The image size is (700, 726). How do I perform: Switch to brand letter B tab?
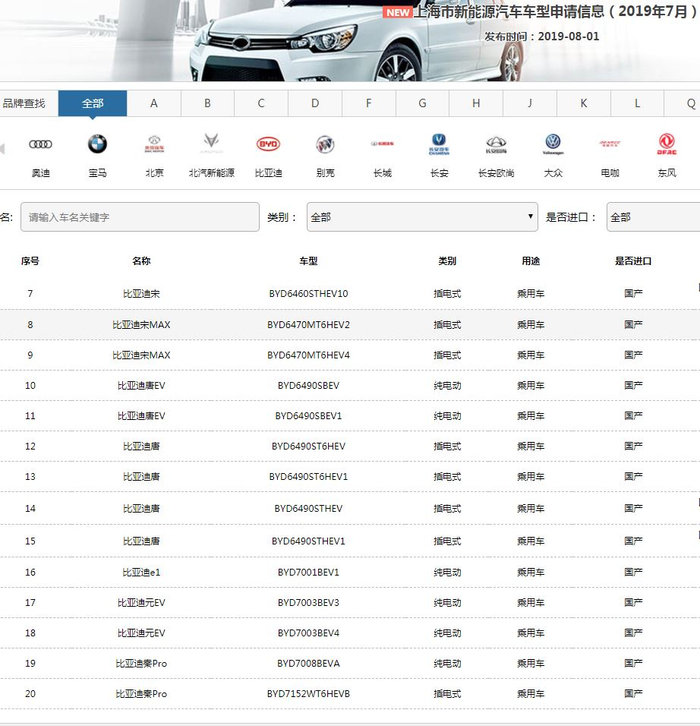(x=207, y=103)
